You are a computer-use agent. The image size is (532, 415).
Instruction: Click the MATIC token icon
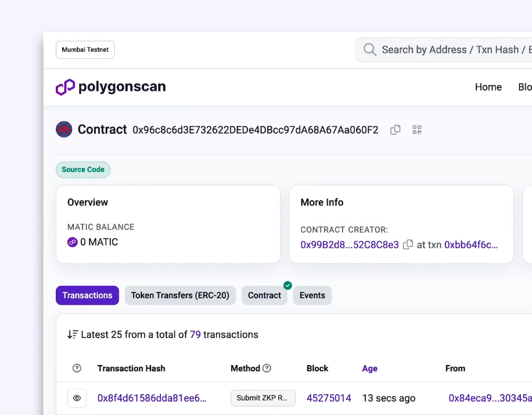coord(72,242)
